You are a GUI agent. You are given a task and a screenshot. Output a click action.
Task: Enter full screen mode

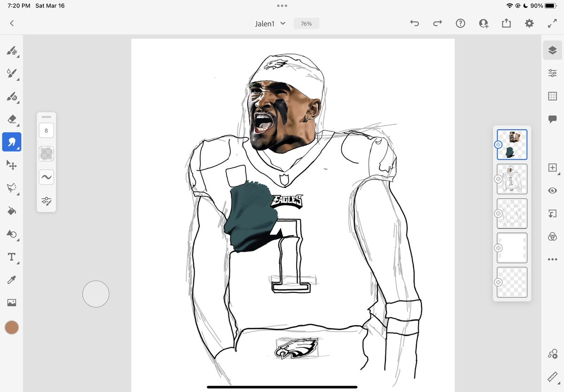(552, 23)
